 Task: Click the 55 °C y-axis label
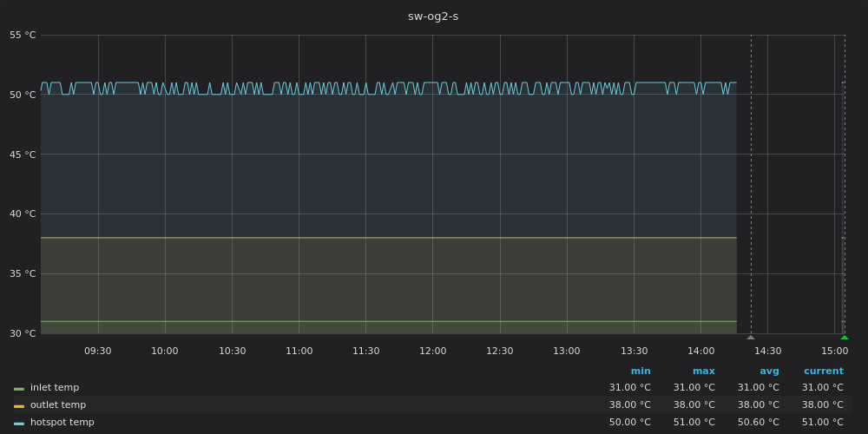point(23,35)
